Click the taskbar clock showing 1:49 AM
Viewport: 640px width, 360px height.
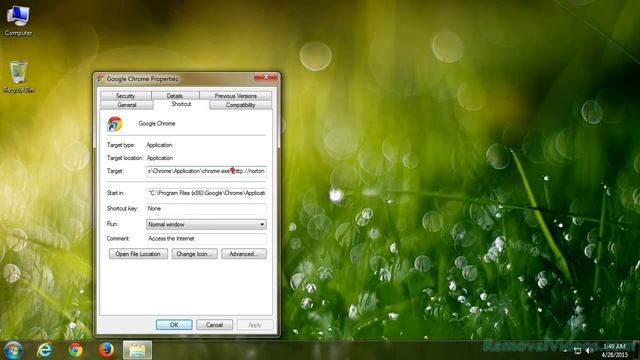pos(614,351)
